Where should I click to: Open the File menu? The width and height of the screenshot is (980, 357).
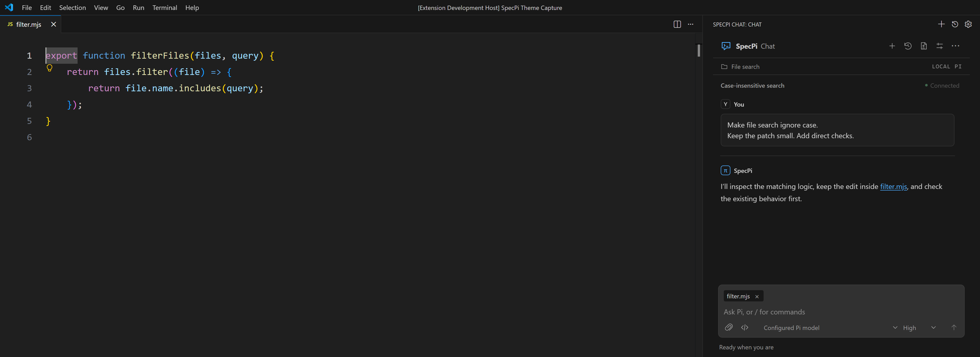27,8
